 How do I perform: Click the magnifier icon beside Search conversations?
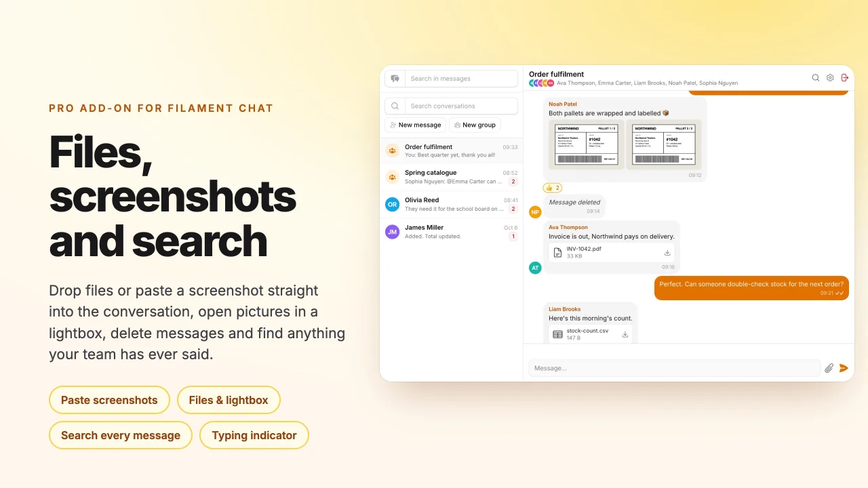395,106
